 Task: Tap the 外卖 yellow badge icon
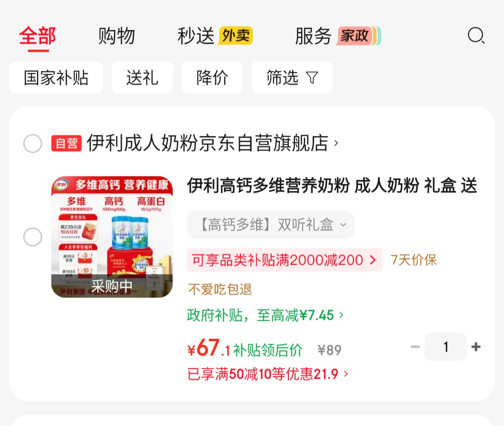pyautogui.click(x=236, y=35)
